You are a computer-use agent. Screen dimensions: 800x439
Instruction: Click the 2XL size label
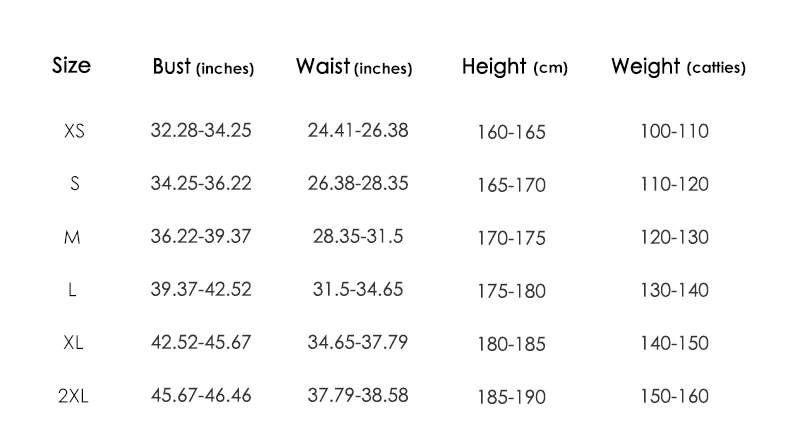click(x=73, y=396)
